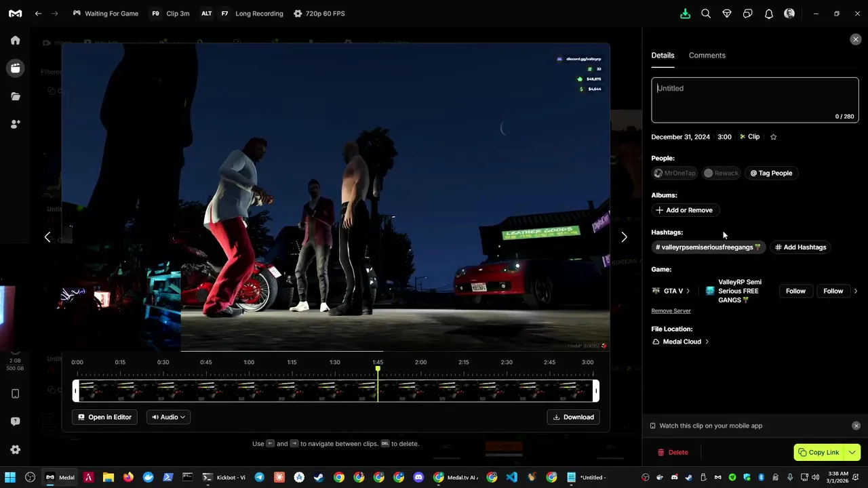868x488 pixels.
Task: Click the left trim handle of timeline
Action: [76, 390]
